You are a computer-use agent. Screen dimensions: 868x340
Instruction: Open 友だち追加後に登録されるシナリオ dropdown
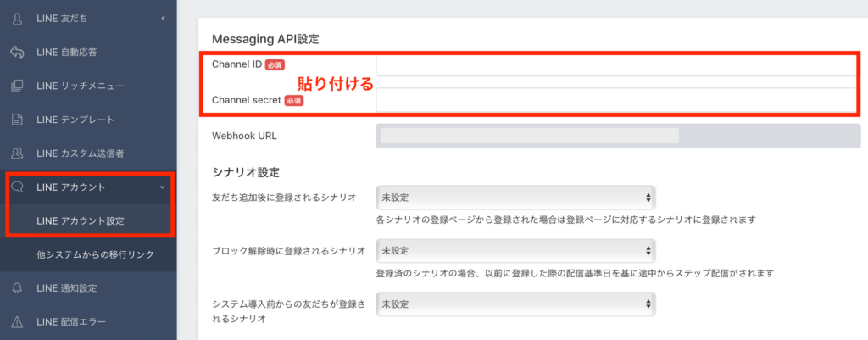[x=515, y=198]
